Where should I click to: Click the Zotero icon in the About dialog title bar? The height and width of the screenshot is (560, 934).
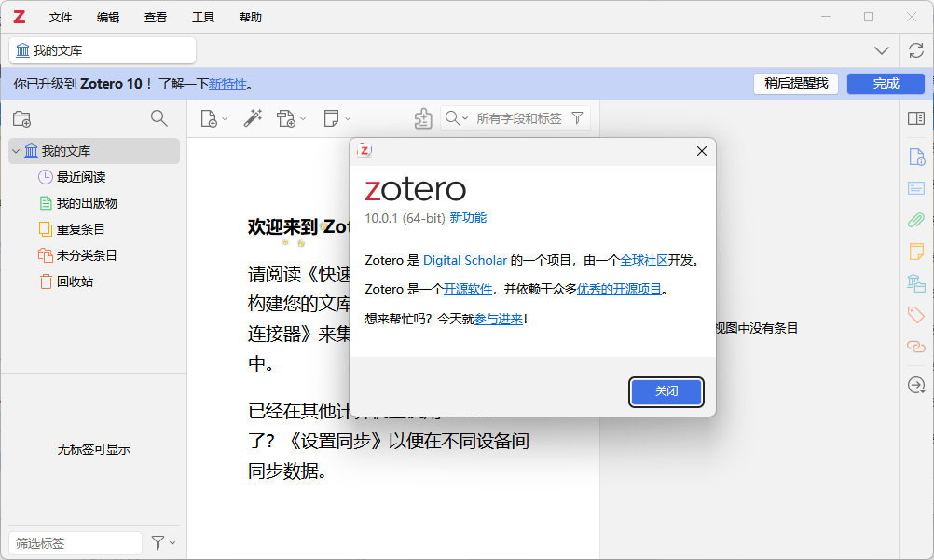coord(364,151)
